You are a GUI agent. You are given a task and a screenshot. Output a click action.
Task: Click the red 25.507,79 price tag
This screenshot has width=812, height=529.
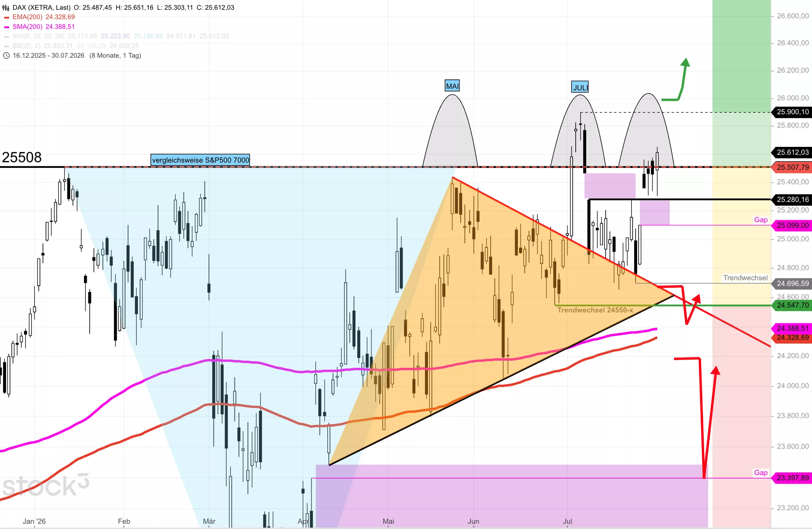(792, 167)
